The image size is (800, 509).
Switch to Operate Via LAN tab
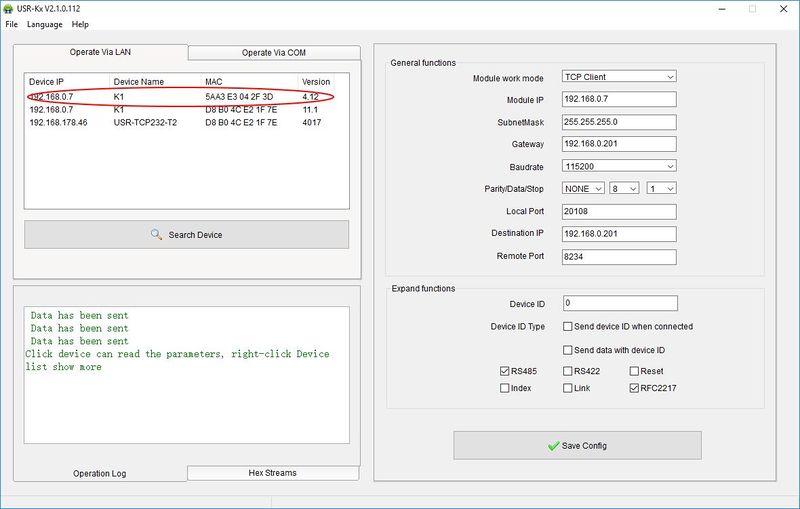pyautogui.click(x=101, y=52)
